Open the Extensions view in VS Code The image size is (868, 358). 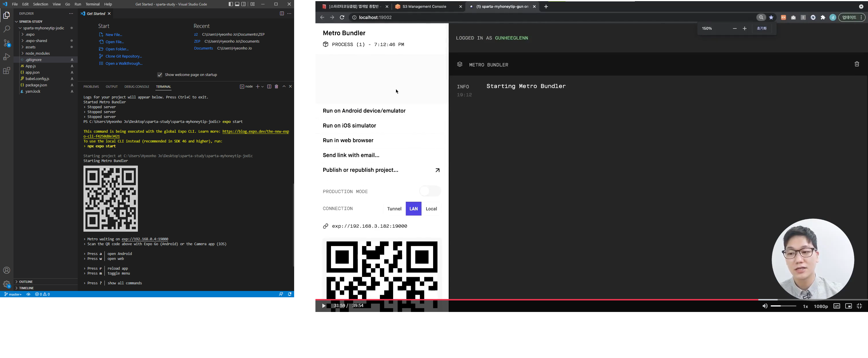tap(6, 71)
